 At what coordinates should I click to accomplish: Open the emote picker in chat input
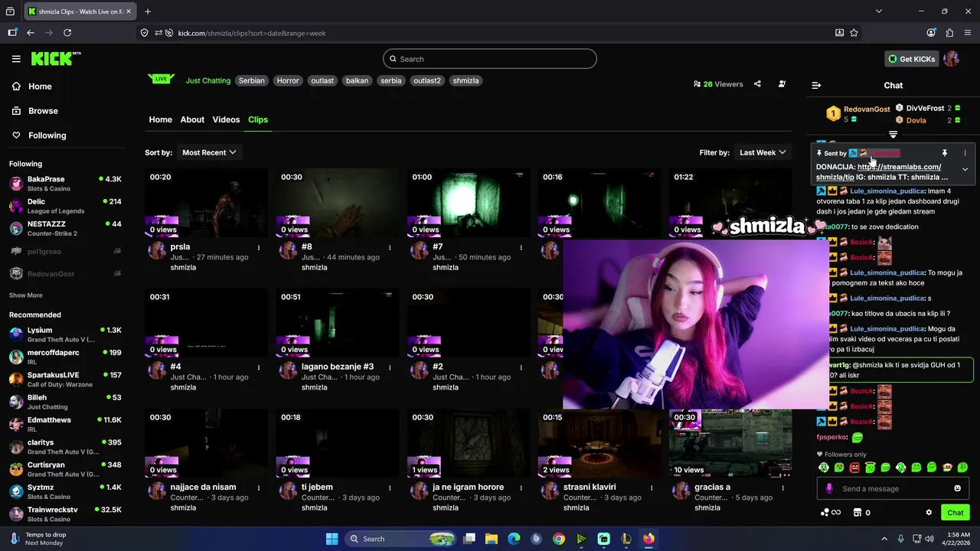click(x=957, y=489)
